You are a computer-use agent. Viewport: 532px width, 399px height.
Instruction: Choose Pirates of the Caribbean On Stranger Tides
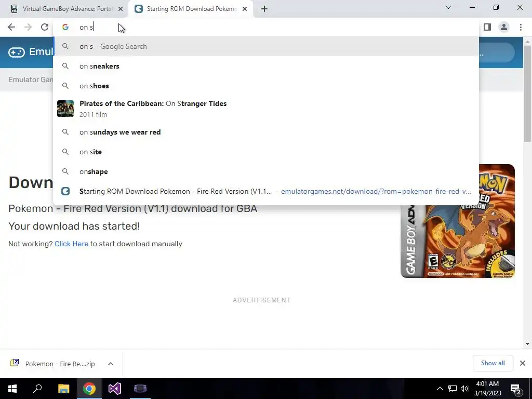(x=266, y=109)
